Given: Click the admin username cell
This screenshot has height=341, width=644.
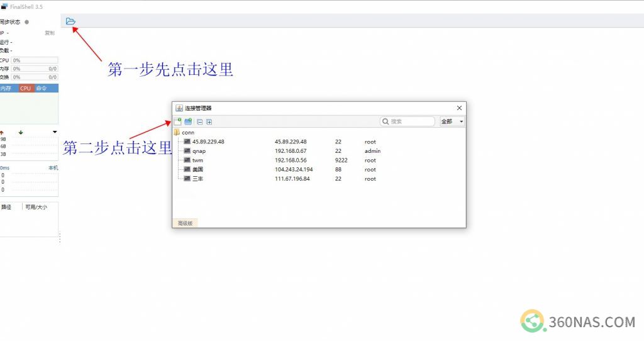Looking at the screenshot, I should pos(372,151).
